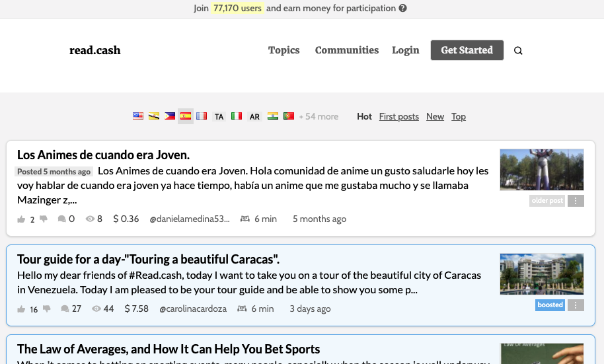Upvote the 'Touring a beautiful Caracas' post
The image size is (604, 364).
coord(21,309)
